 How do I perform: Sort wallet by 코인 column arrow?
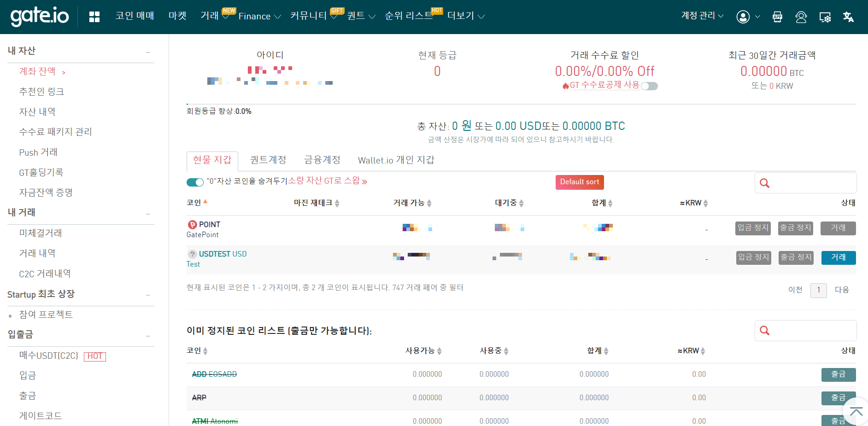[205, 202]
